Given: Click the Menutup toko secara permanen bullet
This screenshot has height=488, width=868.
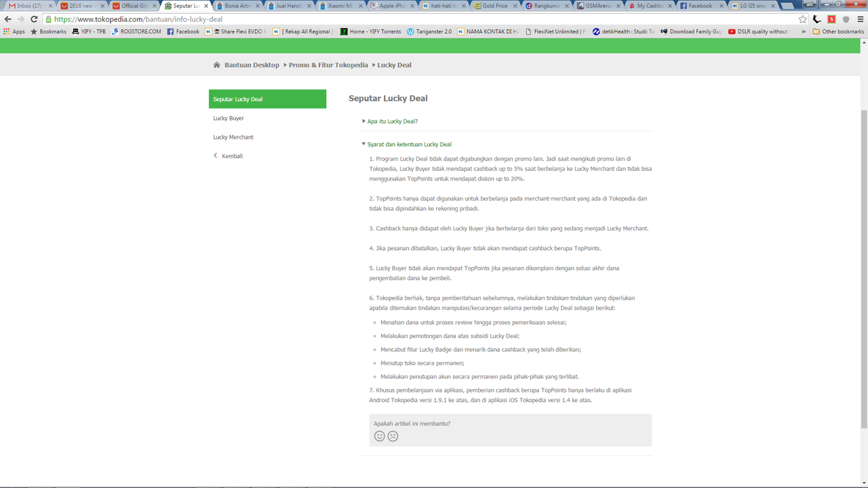Looking at the screenshot, I should point(422,363).
